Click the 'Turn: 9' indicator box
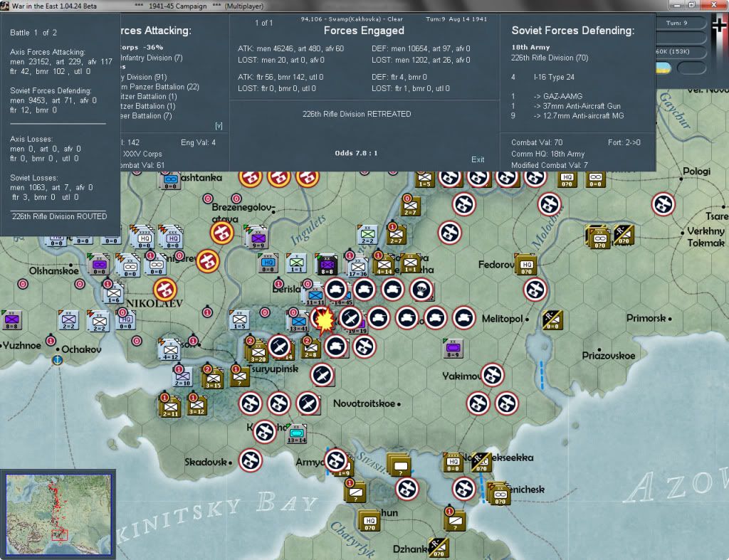The image size is (729, 560). (676, 23)
